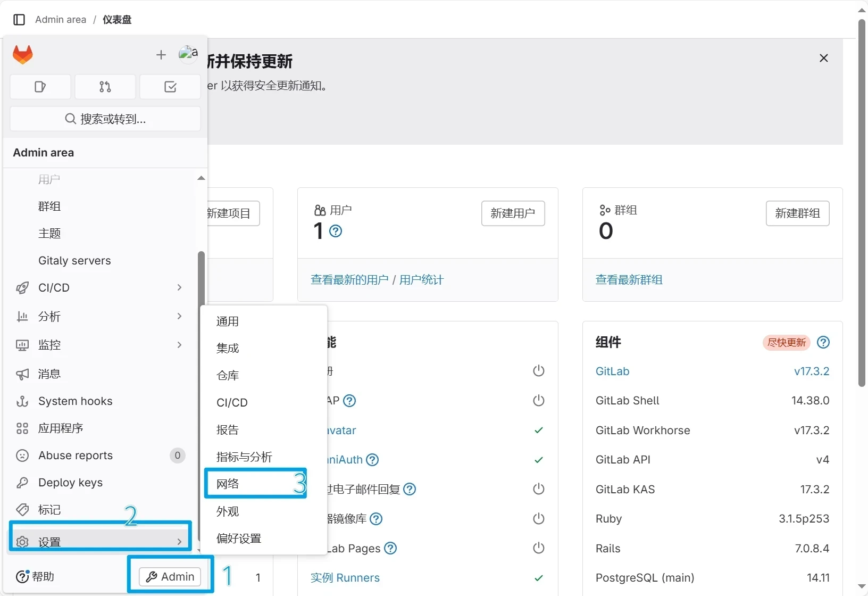Open the to-do list checkmark icon
The image size is (868, 596).
(170, 87)
